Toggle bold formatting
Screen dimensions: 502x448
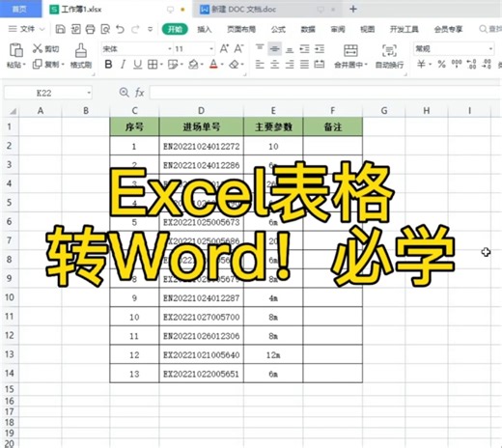(108, 65)
